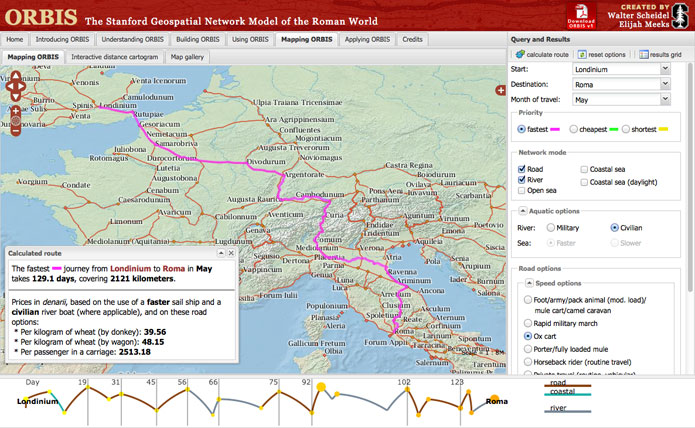
Task: Choose Civilian river option
Action: 614,228
